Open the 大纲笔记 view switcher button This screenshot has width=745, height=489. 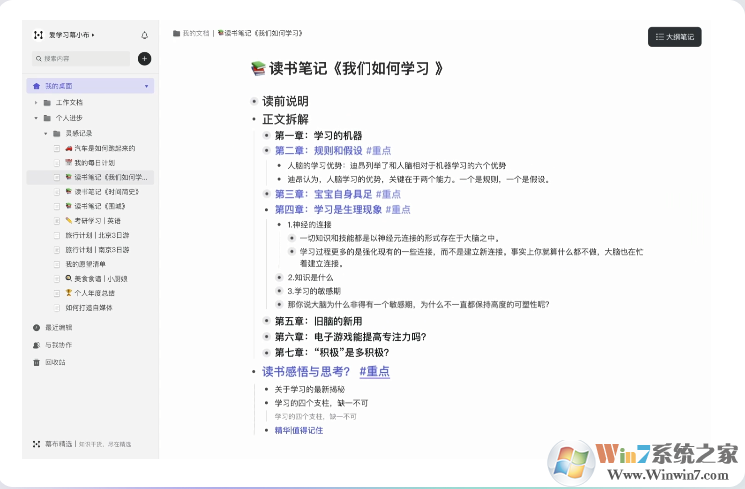point(674,37)
